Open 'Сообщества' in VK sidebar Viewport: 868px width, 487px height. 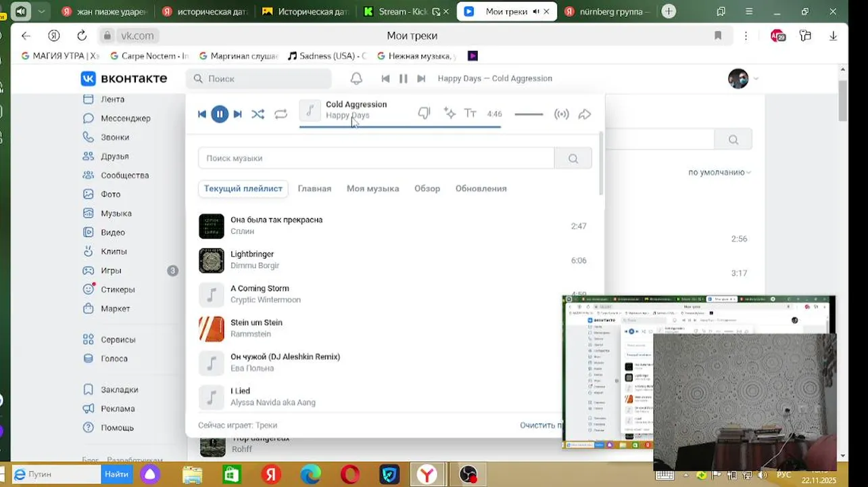(x=125, y=175)
